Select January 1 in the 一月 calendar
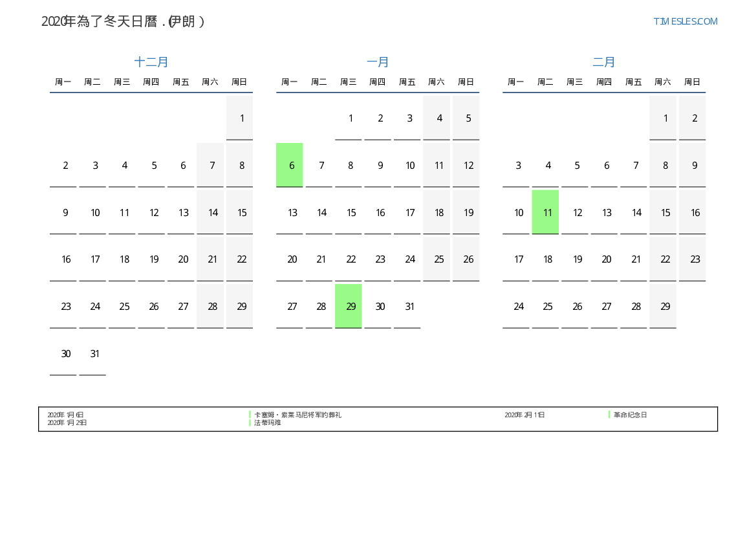756x535 pixels. tap(349, 118)
